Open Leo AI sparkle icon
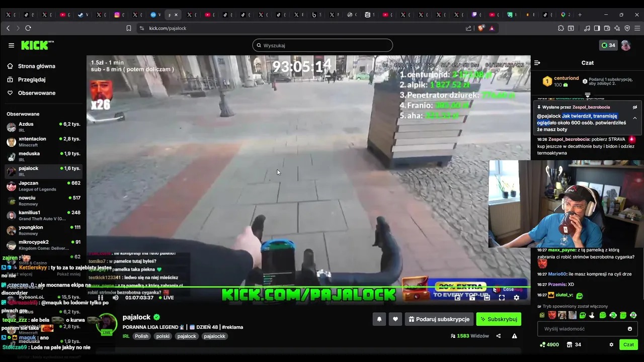The image size is (644, 362). (x=617, y=28)
